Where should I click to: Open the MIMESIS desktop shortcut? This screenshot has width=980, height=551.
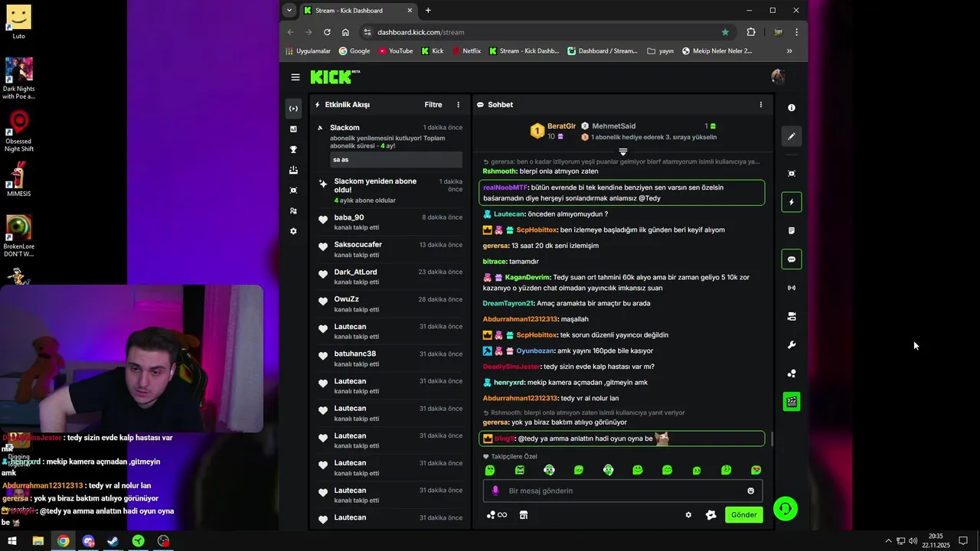point(18,181)
